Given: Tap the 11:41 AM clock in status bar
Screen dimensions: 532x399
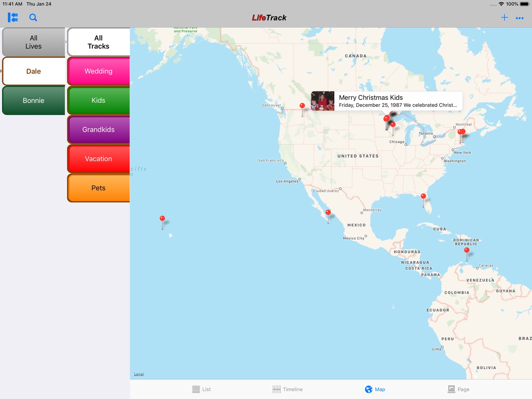Looking at the screenshot, I should [12, 4].
